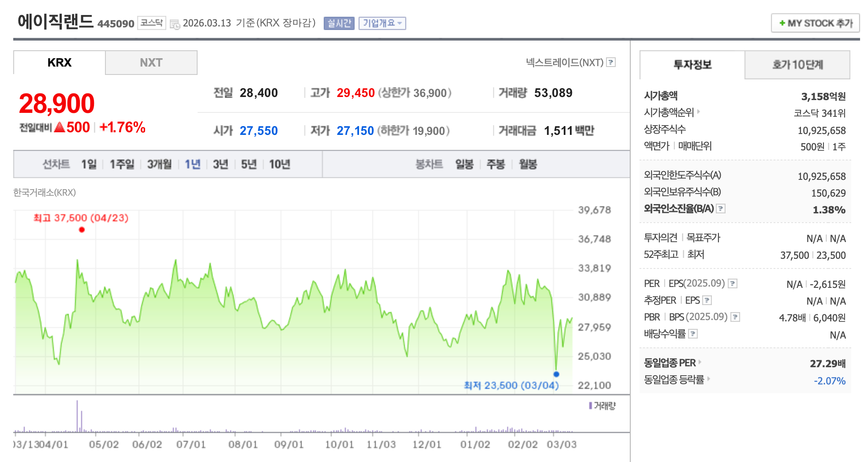Switch to the KRX tab
The image size is (868, 462).
coord(60,63)
